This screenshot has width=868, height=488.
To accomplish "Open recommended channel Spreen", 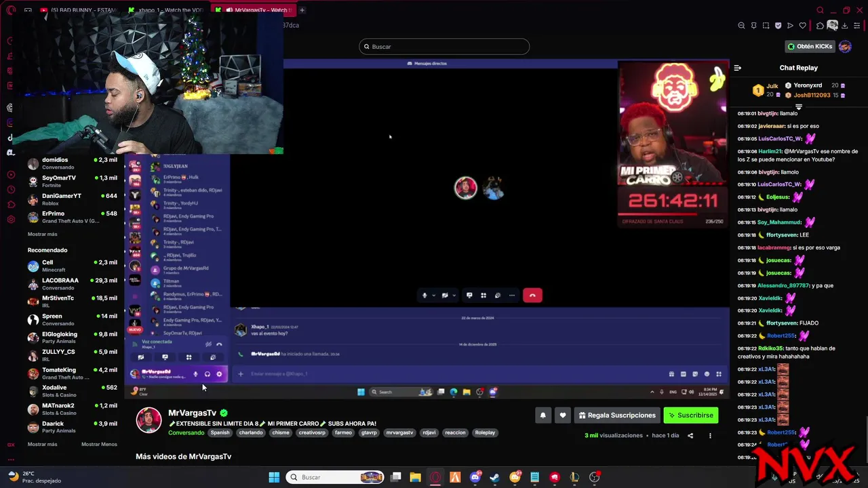I will tap(73, 319).
